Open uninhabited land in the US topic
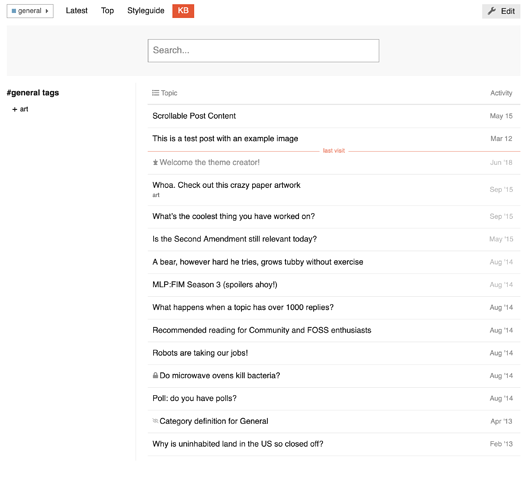 [x=238, y=444]
